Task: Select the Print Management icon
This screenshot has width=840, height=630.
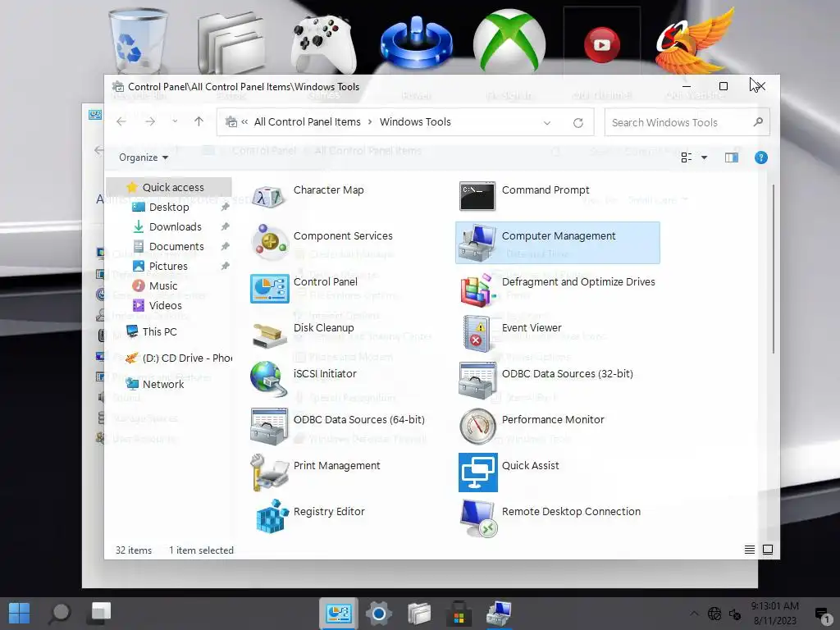Action: click(x=269, y=472)
